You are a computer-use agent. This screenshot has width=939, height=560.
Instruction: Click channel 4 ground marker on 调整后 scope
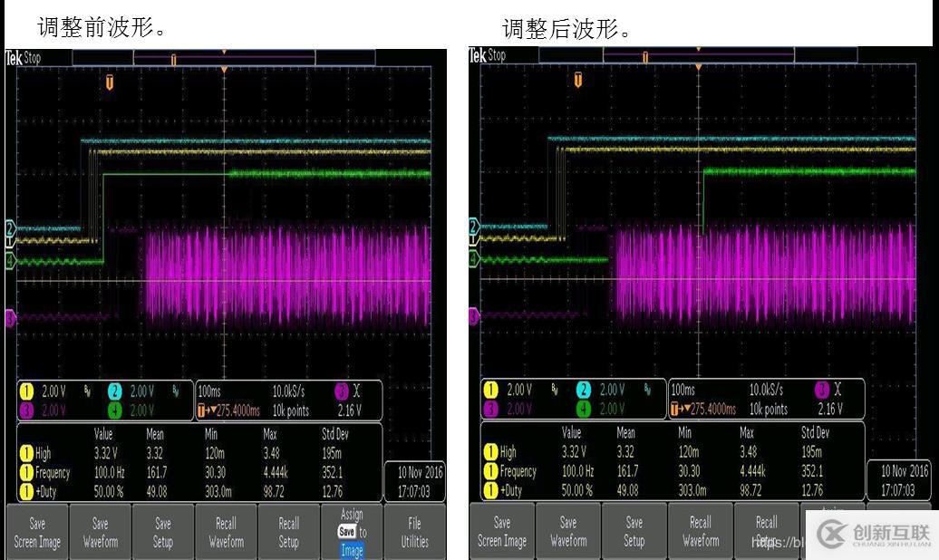(x=474, y=259)
